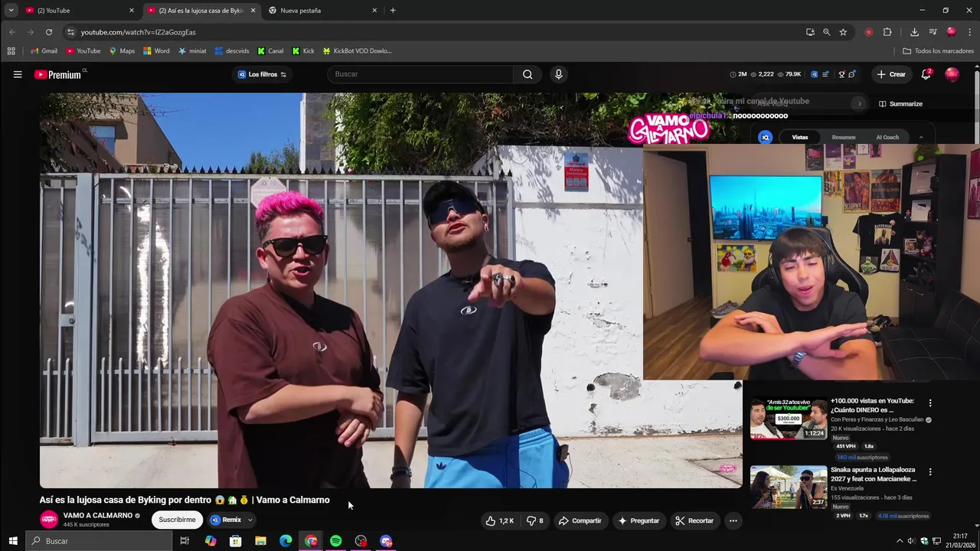This screenshot has height=551, width=980.
Task: Share video with Compartir
Action: coord(580,520)
